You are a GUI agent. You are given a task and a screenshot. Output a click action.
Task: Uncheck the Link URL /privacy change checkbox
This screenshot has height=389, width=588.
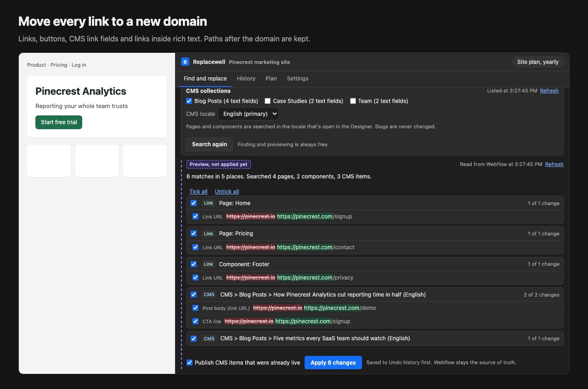pyautogui.click(x=196, y=278)
